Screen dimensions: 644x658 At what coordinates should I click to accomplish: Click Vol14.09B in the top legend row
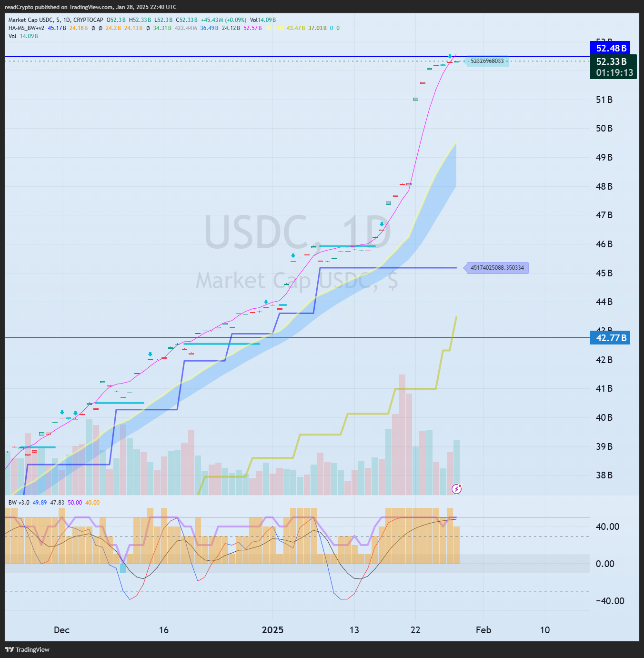click(263, 20)
